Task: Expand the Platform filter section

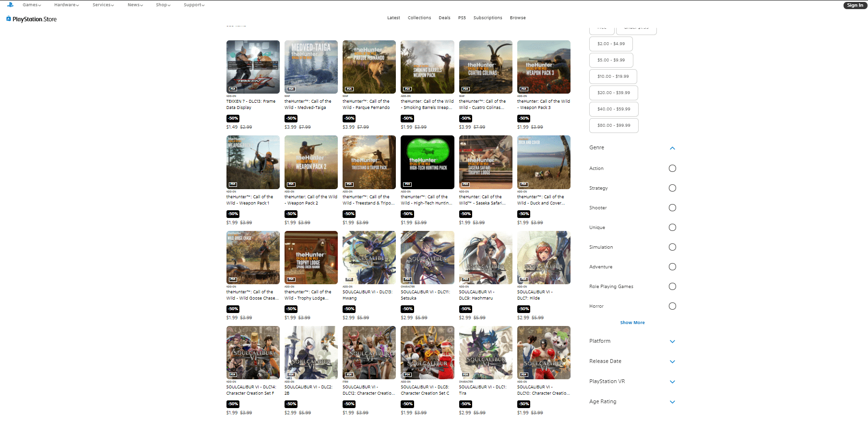Action: (672, 341)
